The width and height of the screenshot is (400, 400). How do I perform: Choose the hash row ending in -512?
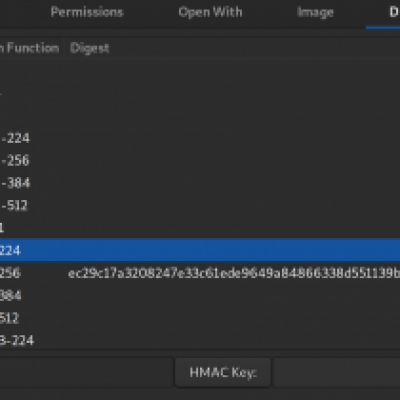point(200,205)
